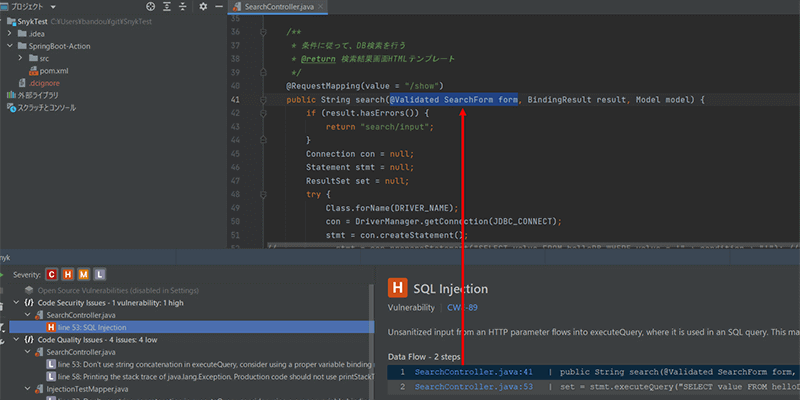Click DRIVER_NAME in the code
800x400 pixels.
[424, 208]
